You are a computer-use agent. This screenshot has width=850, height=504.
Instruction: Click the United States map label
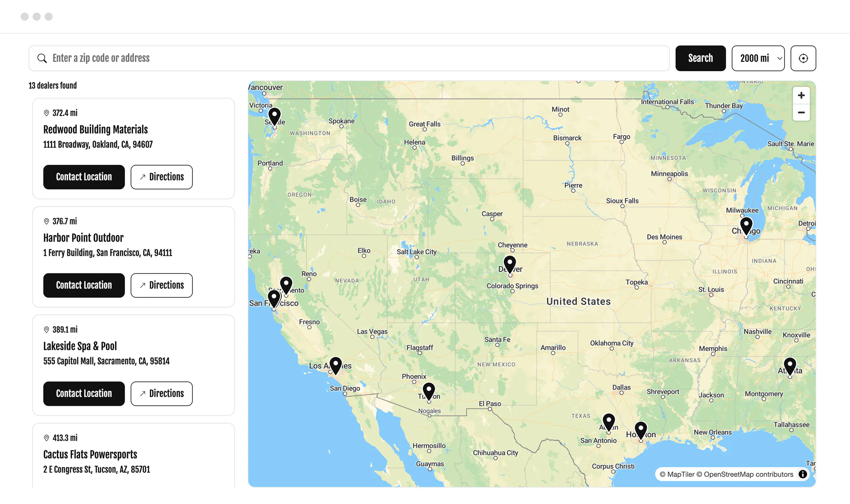[578, 302]
